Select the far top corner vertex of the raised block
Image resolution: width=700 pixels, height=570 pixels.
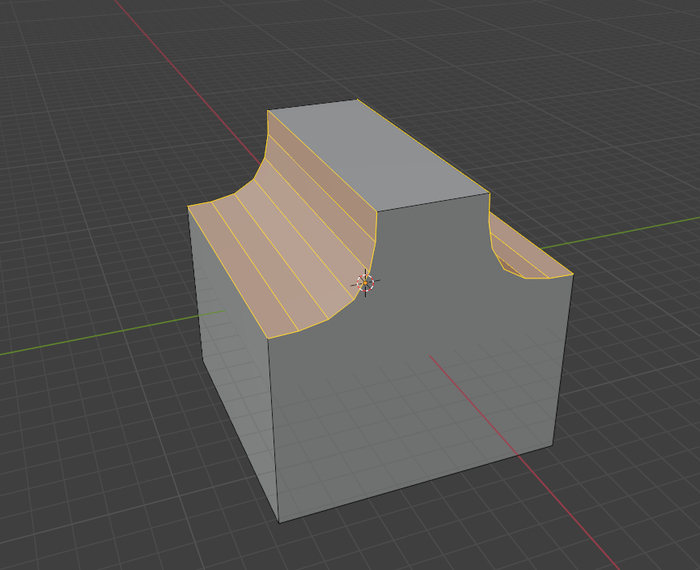click(357, 100)
